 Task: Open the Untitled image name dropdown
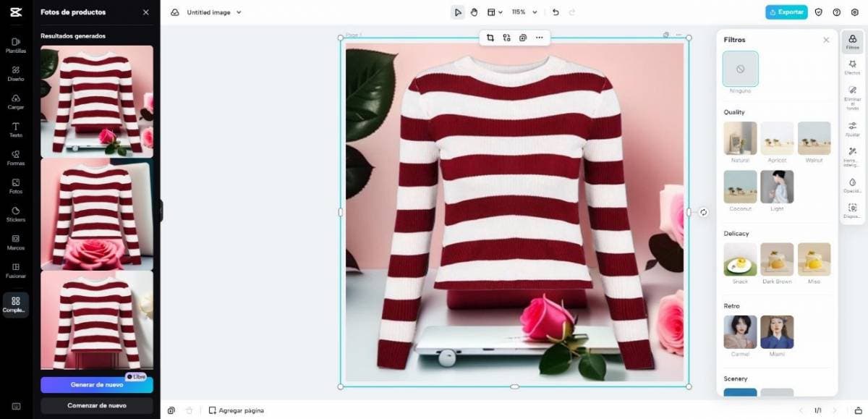pyautogui.click(x=214, y=12)
